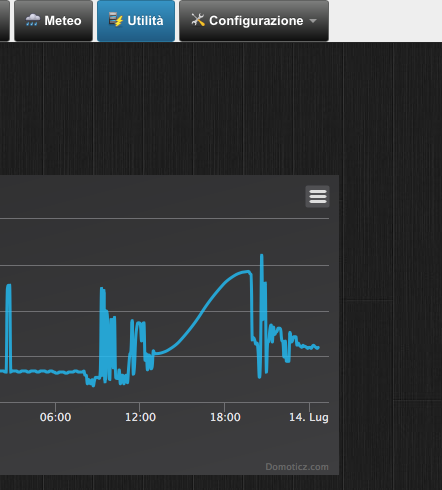Open the Domoticz.com credits link
Viewport: 442px width, 490px height.
(x=297, y=467)
